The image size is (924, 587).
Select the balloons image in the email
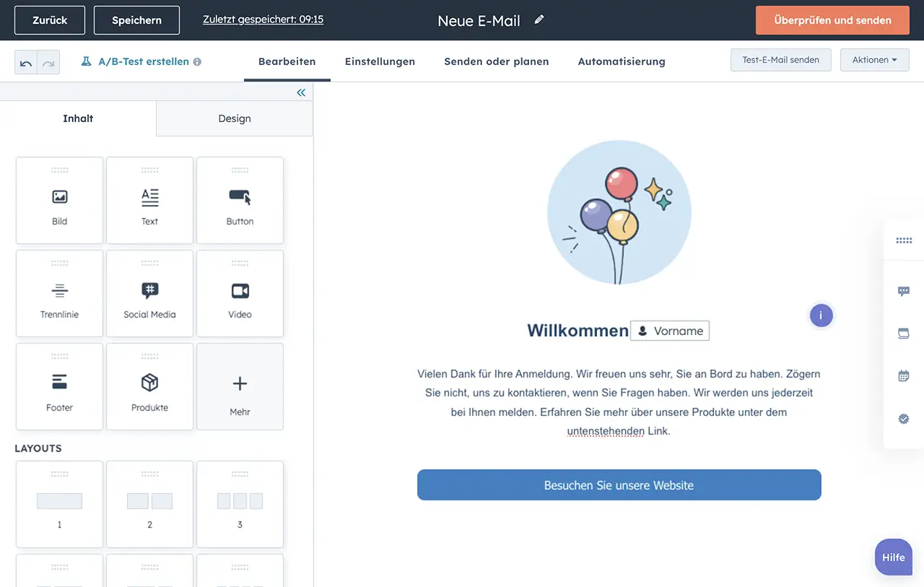pyautogui.click(x=619, y=212)
